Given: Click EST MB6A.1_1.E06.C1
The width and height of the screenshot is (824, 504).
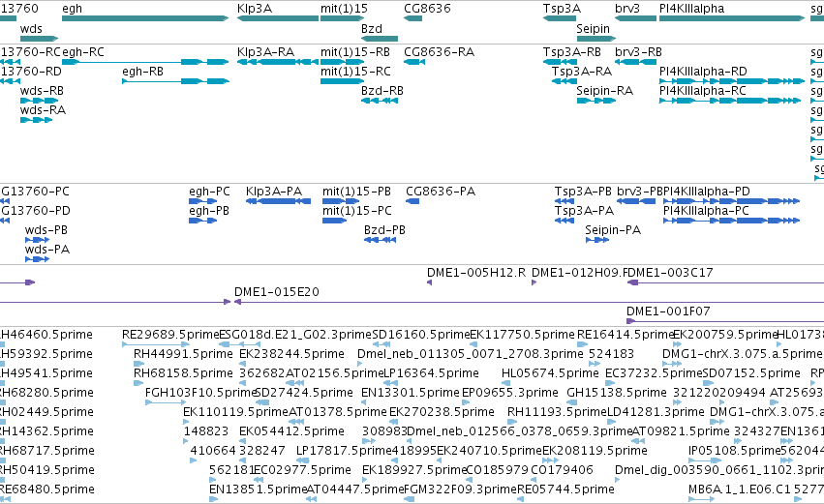Looking at the screenshot, I should point(702,500).
